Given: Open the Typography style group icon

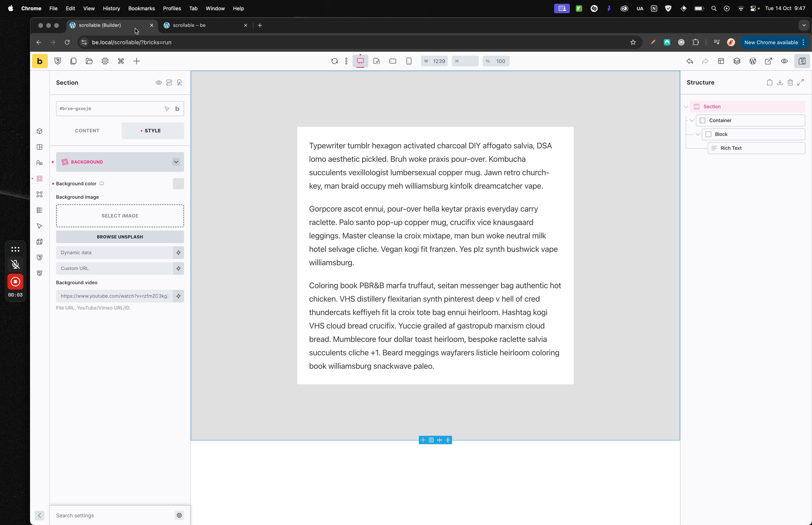Looking at the screenshot, I should click(x=39, y=163).
